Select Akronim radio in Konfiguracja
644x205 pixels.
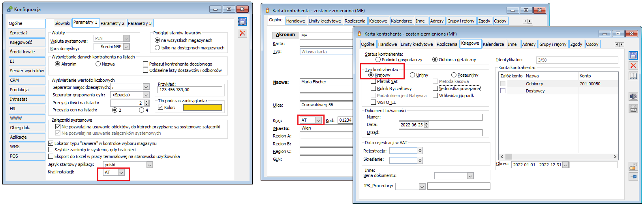tap(58, 64)
